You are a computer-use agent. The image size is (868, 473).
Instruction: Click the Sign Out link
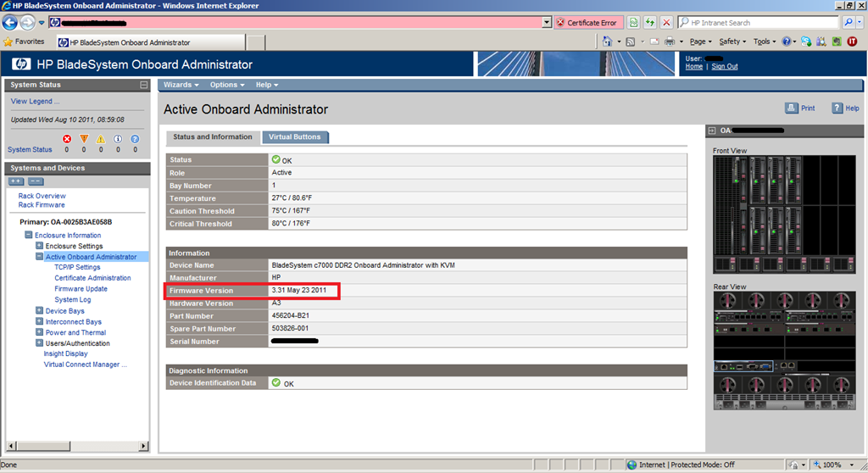[x=724, y=67]
